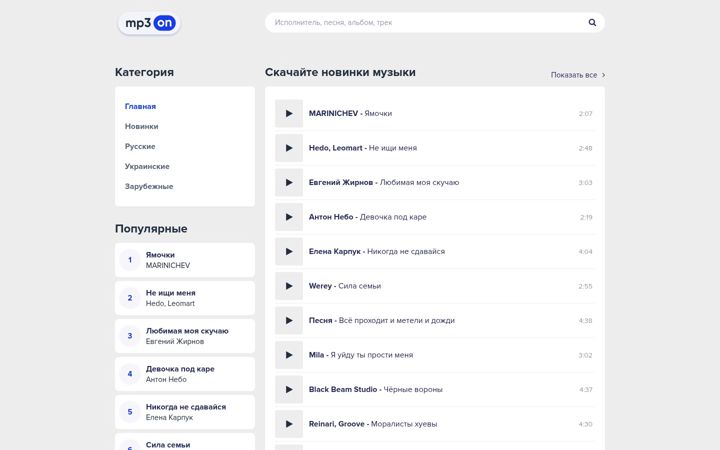Expand the chevron next to Показать все
Viewport: 720px width, 450px height.
click(x=603, y=75)
